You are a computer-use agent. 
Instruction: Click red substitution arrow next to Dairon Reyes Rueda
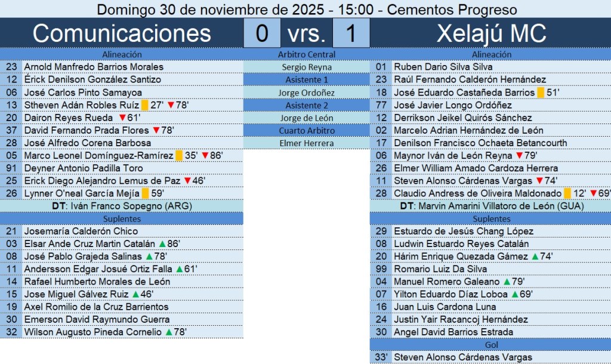122,118
